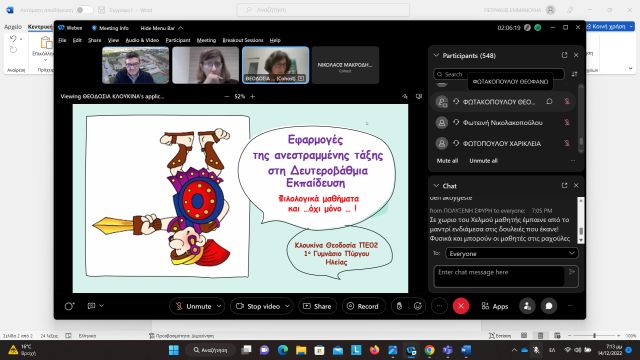
Task: Click the chat message input box
Action: click(x=499, y=276)
